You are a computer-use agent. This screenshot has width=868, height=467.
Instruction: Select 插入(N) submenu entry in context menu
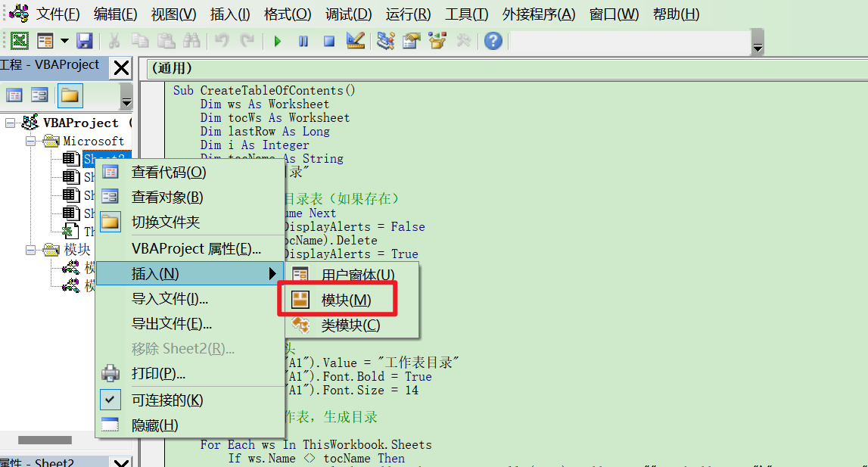pyautogui.click(x=191, y=274)
